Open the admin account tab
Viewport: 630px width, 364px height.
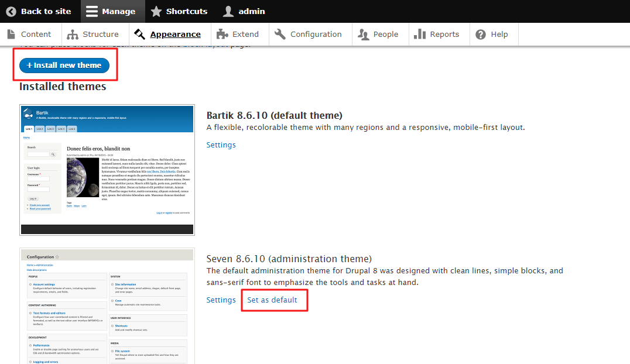pos(245,11)
